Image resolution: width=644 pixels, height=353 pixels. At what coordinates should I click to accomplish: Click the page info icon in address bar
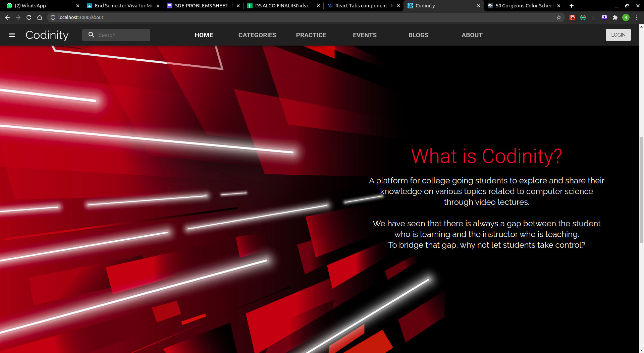[53, 17]
